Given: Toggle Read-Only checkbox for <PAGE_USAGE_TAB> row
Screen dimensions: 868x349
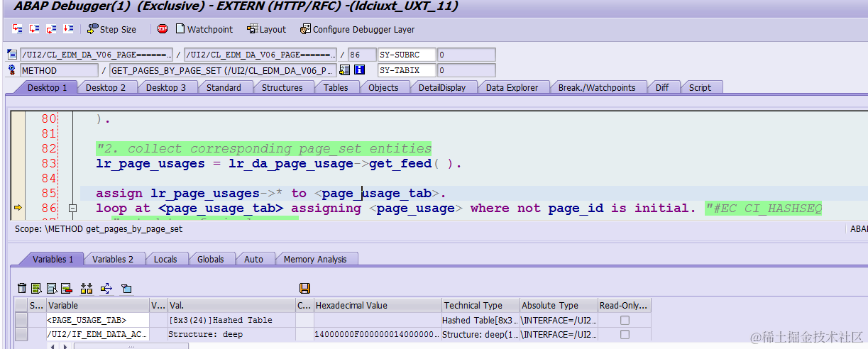Looking at the screenshot, I should tap(625, 320).
